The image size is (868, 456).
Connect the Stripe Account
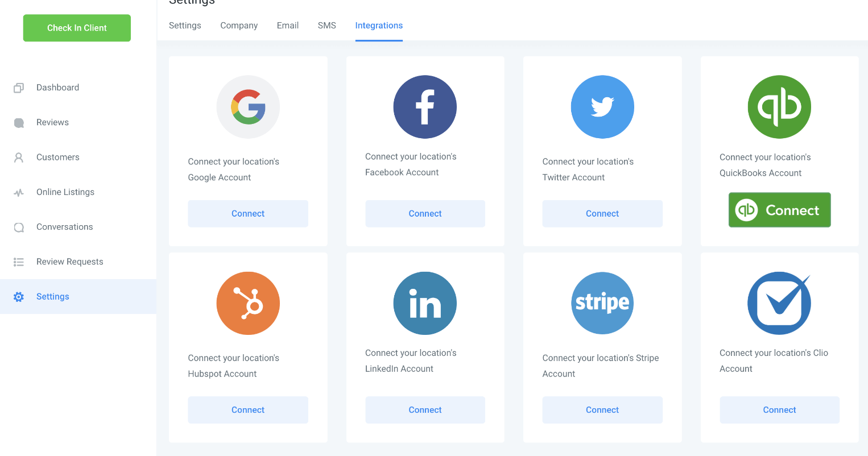(602, 410)
